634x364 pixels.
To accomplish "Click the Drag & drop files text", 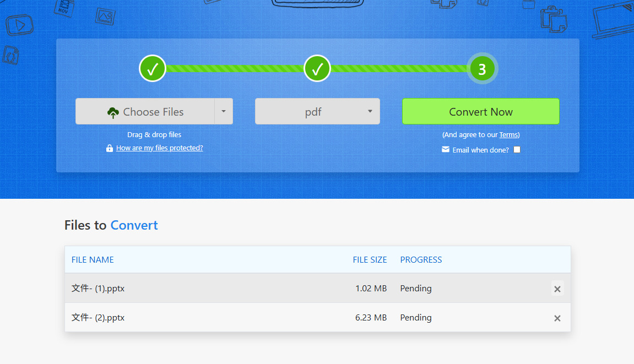I will click(154, 135).
